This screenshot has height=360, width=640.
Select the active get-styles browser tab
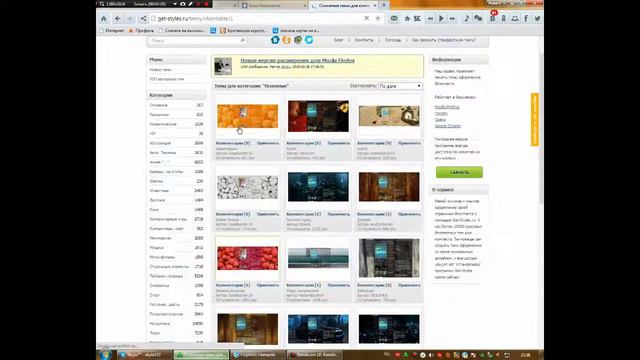[x=344, y=5]
